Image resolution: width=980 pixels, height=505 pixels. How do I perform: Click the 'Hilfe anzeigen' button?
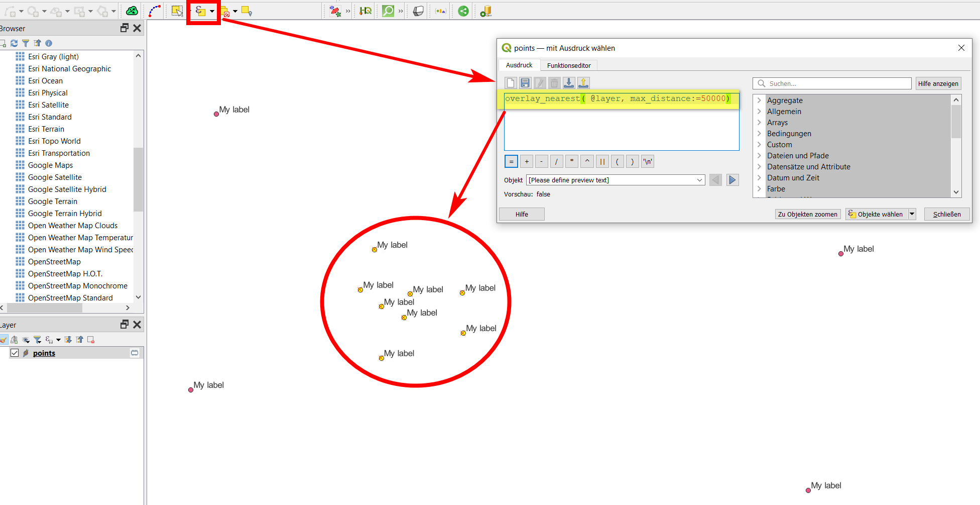(x=938, y=83)
